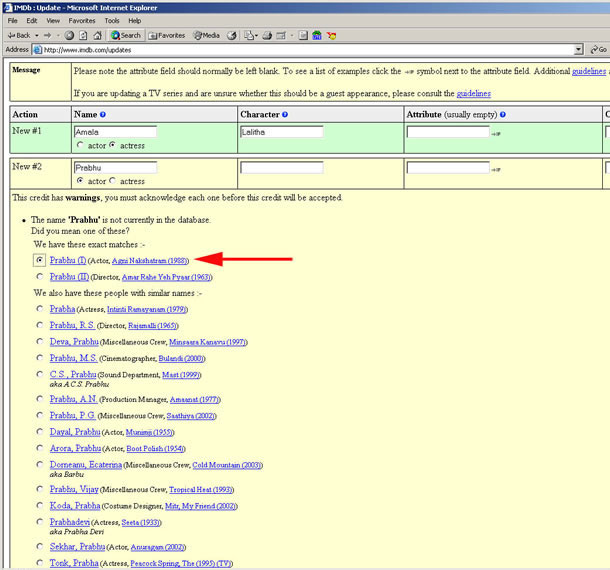
Task: Click the Edit page toolbar icon
Action: (x=281, y=35)
